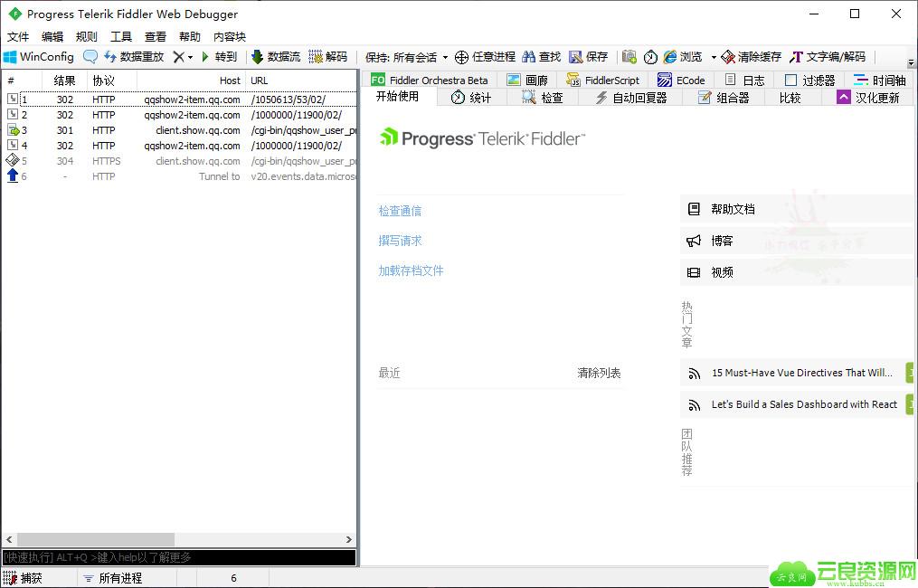Open the 规则 menu
Image resolution: width=918 pixels, height=588 pixels.
click(87, 37)
